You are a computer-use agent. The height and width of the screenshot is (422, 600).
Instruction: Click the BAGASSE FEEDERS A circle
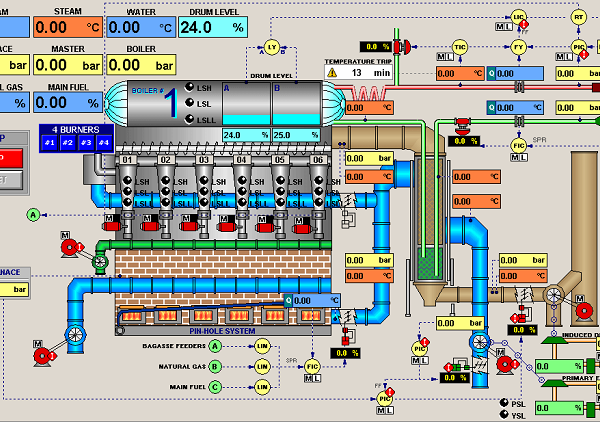click(215, 346)
